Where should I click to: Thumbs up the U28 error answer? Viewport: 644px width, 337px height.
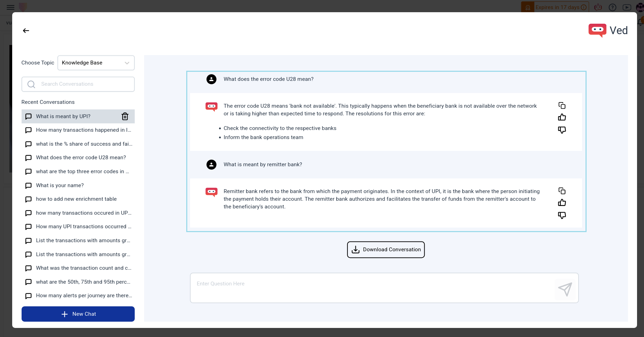coord(562,117)
